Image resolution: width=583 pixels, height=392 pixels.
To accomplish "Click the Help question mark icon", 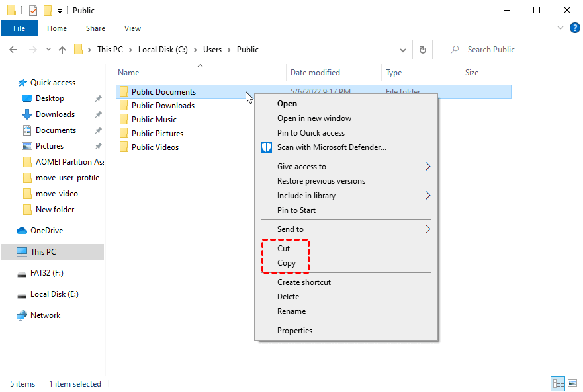I will pyautogui.click(x=575, y=28).
